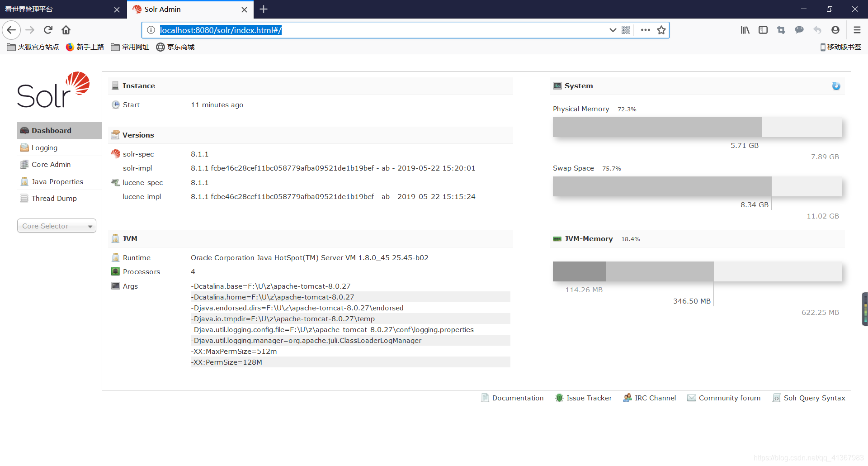This screenshot has width=868, height=466.
Task: Click the JVM section icon
Action: (115, 238)
